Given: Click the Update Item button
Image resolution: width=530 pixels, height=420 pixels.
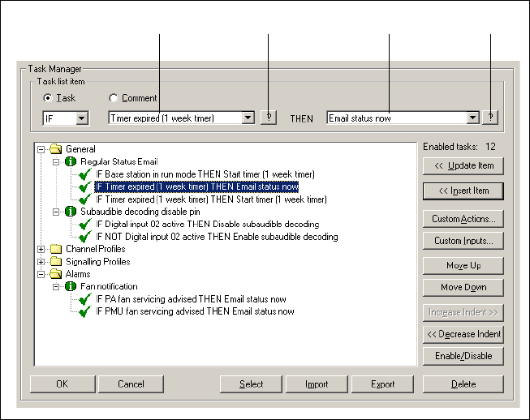Looking at the screenshot, I should coord(463,165).
